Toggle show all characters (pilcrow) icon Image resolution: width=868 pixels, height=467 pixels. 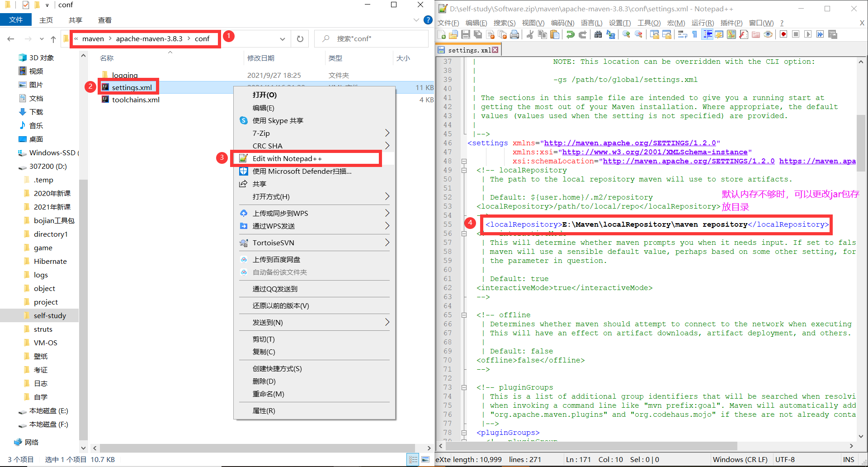point(694,35)
